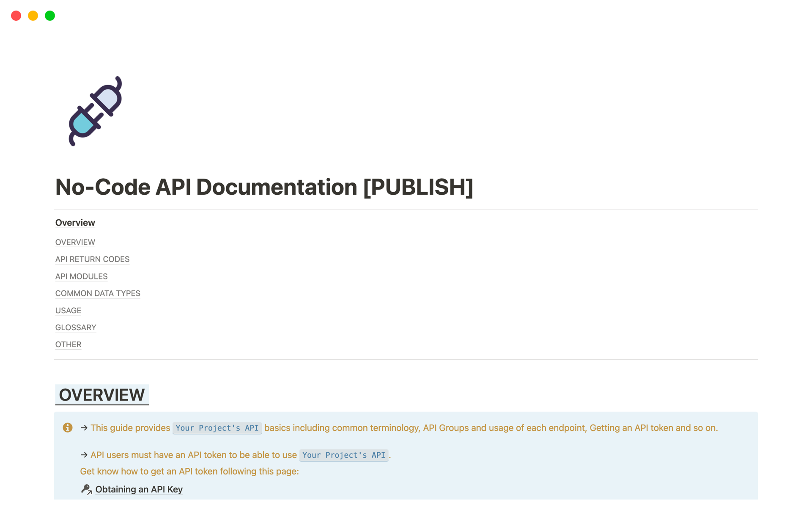Click the key icon beside Obtaining an API Key

(86, 489)
